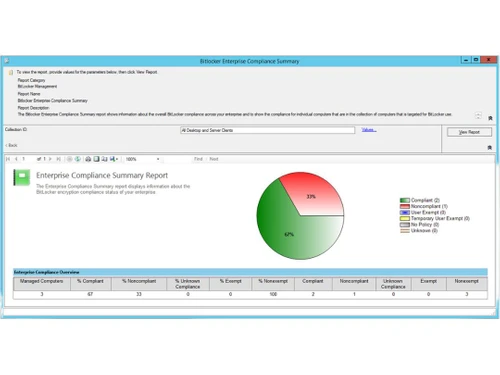Open the 100% zoom level dropdown
Viewport: 500px width, 375px height.
143,159
